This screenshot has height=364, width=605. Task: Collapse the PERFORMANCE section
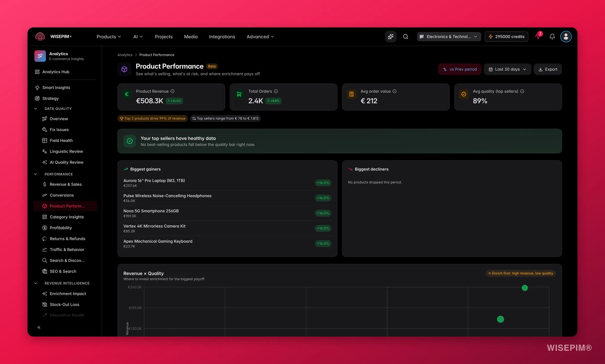click(36, 174)
